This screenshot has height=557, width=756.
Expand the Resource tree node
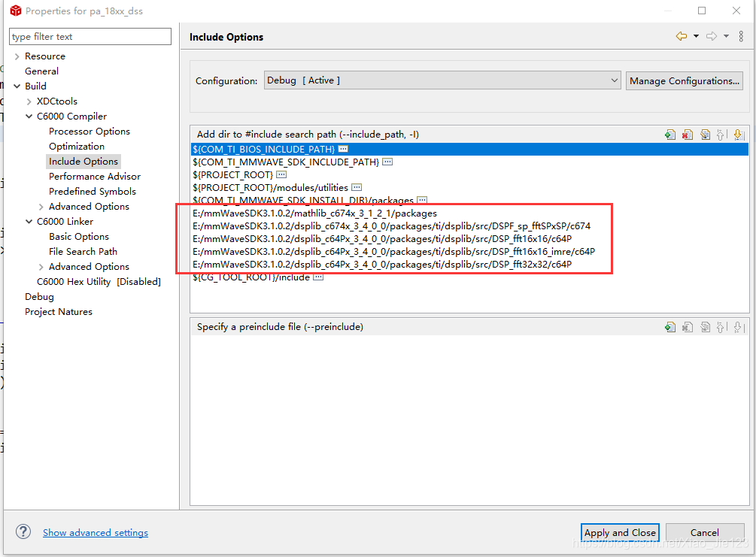point(17,56)
